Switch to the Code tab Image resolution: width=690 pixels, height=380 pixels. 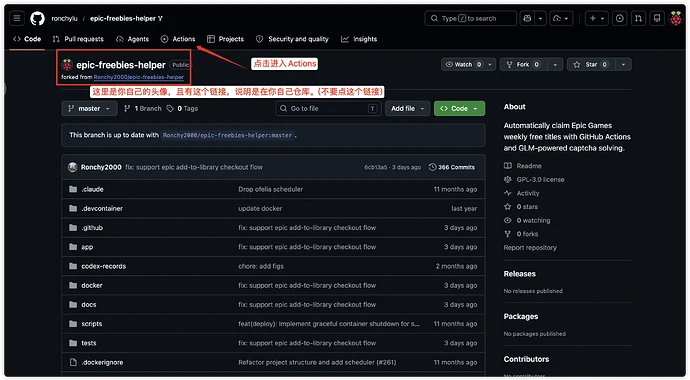(x=27, y=39)
